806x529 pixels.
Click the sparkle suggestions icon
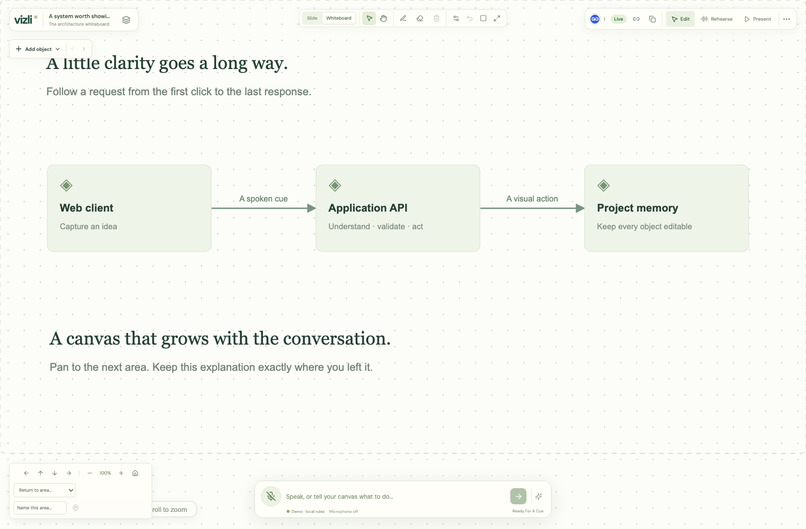point(539,496)
